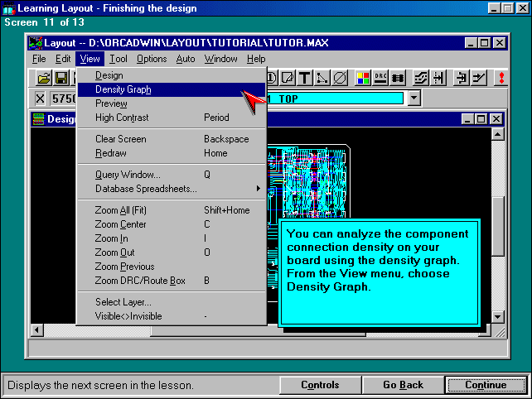Open the Controls button

(x=320, y=385)
